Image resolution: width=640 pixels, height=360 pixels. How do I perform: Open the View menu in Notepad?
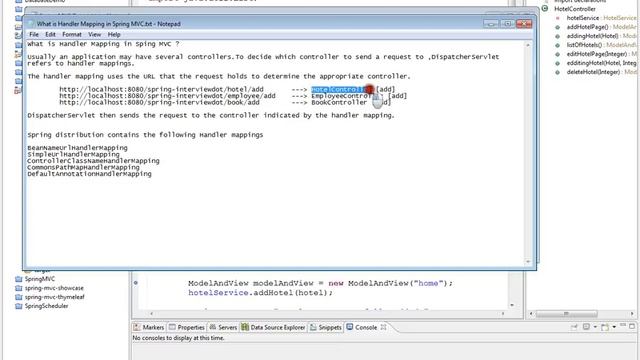[94, 34]
